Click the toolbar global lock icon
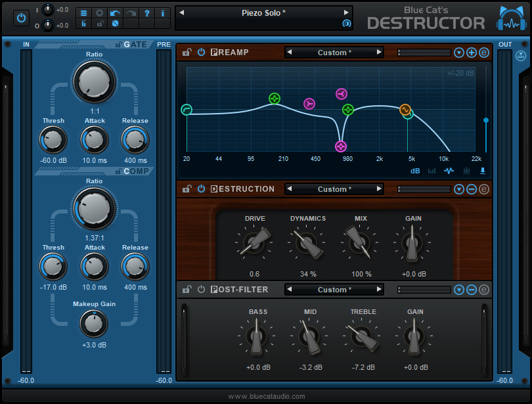 [100, 24]
